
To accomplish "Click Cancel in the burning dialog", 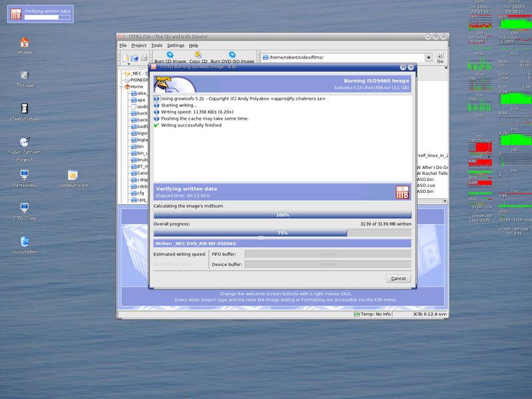I will point(398,279).
